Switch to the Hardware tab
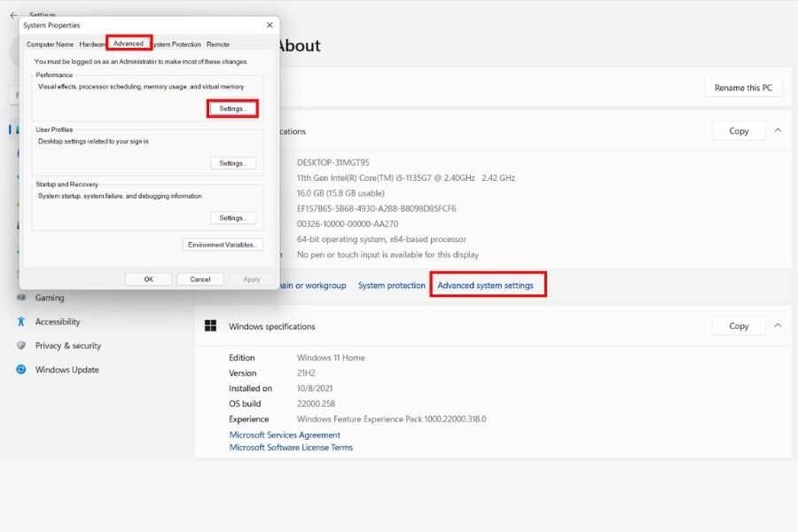 tap(91, 43)
